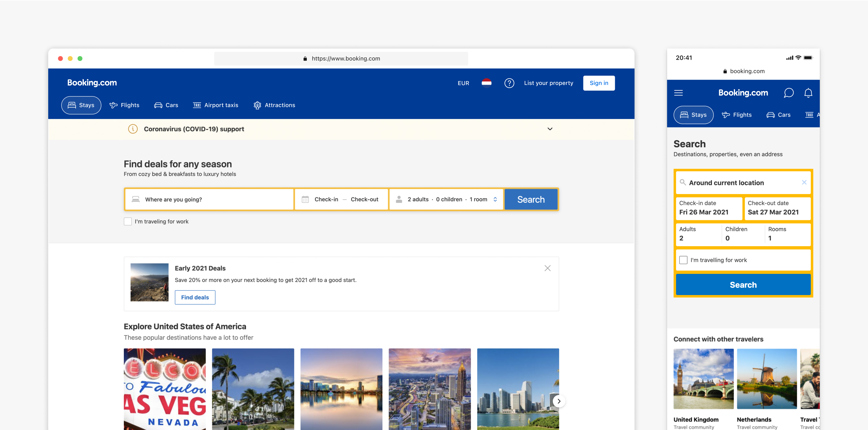Click the mobile Booking.com logo
Viewport: 868px width, 430px height.
743,93
